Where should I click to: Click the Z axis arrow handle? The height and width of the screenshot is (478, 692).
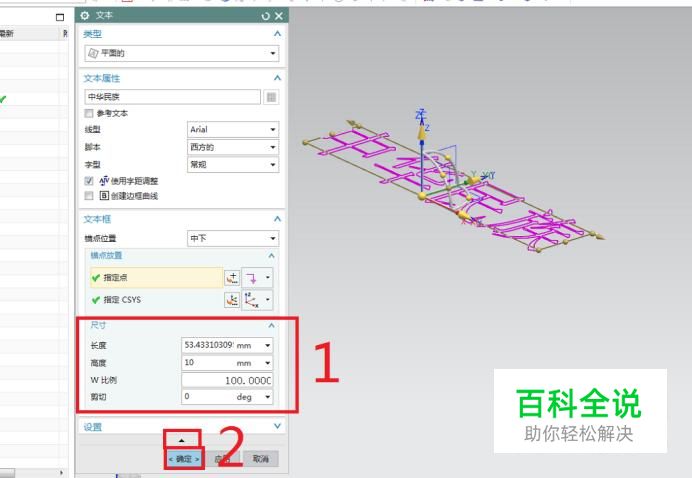421,131
